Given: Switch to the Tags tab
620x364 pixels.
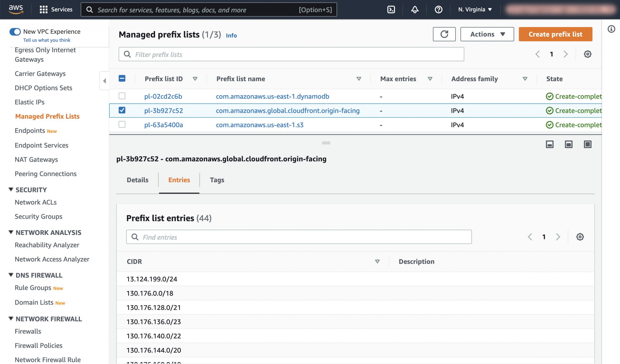Looking at the screenshot, I should [x=217, y=180].
